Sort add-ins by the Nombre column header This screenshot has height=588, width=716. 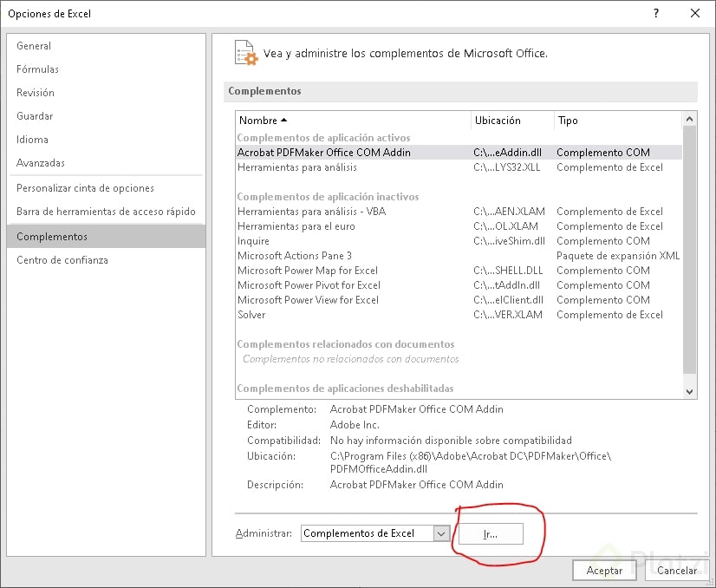[353, 121]
